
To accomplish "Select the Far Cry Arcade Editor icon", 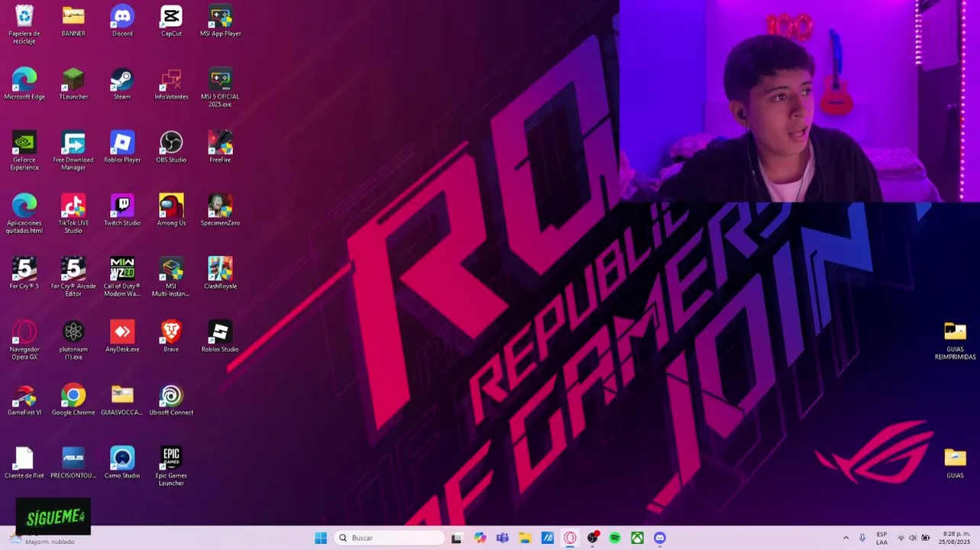I will click(73, 277).
